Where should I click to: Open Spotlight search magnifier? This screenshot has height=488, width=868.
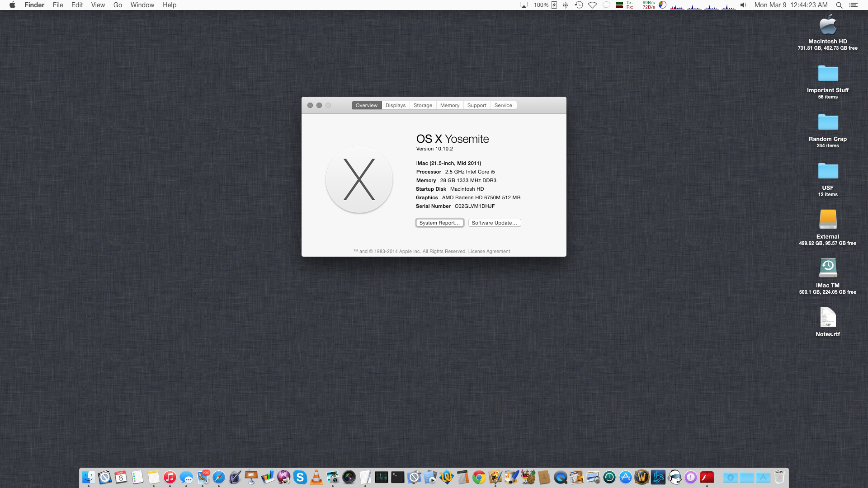tap(839, 5)
